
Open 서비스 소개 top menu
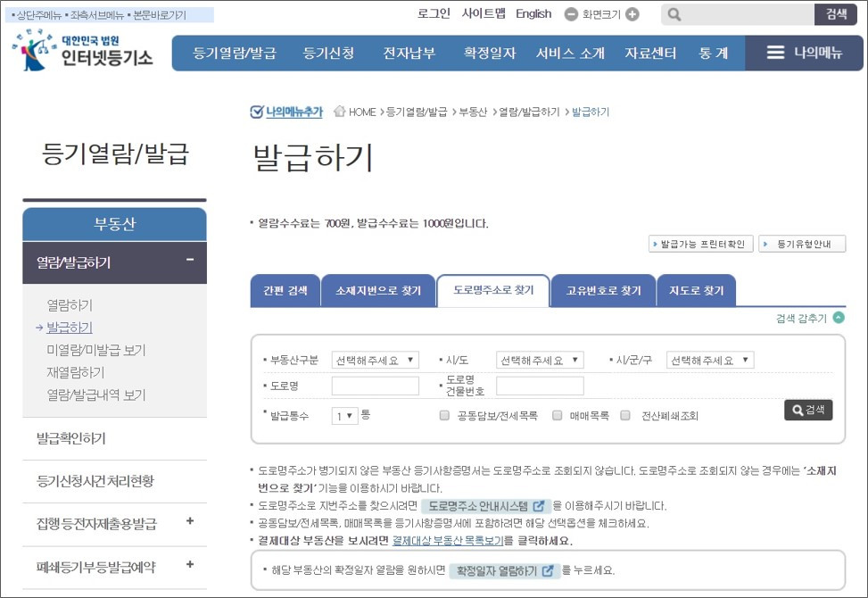[x=570, y=54]
